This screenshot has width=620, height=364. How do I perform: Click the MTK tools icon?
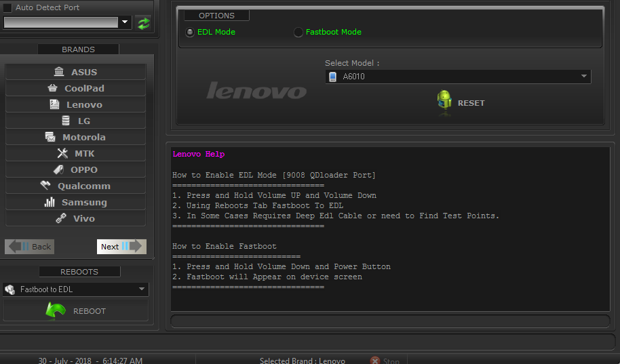pos(62,153)
